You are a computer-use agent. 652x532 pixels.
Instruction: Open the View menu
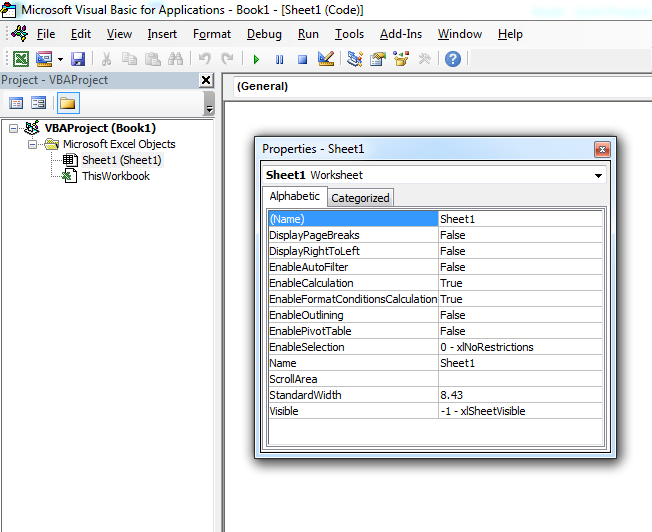tap(119, 34)
